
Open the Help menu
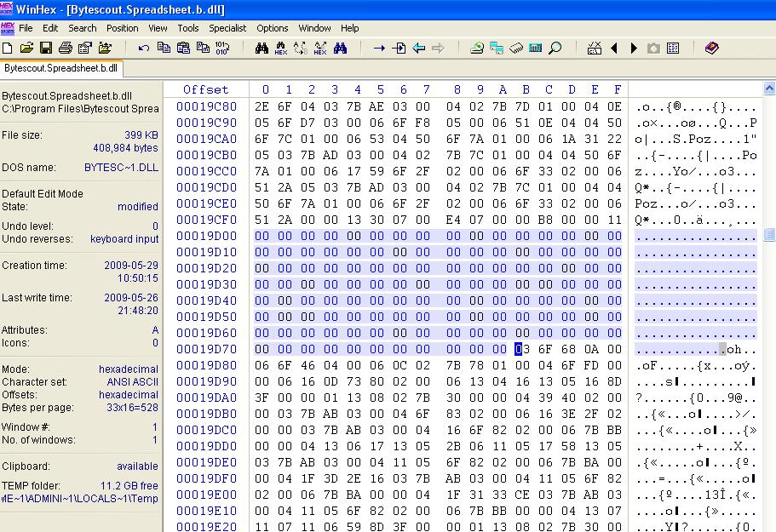point(349,28)
